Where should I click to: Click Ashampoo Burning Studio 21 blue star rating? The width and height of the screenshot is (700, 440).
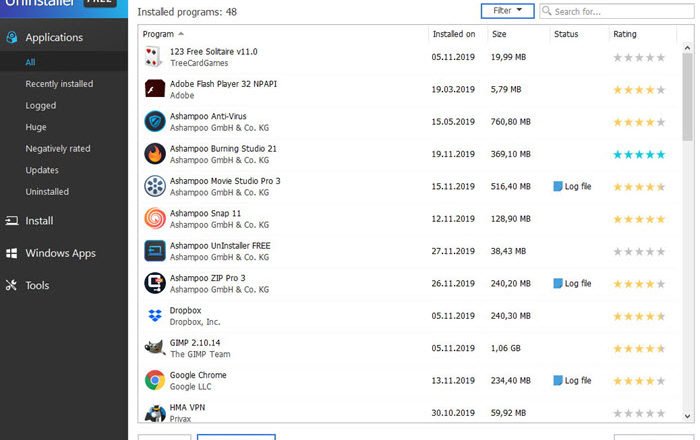639,154
